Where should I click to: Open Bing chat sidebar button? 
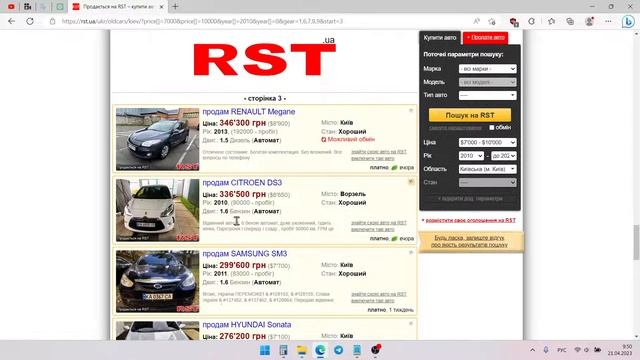click(628, 21)
